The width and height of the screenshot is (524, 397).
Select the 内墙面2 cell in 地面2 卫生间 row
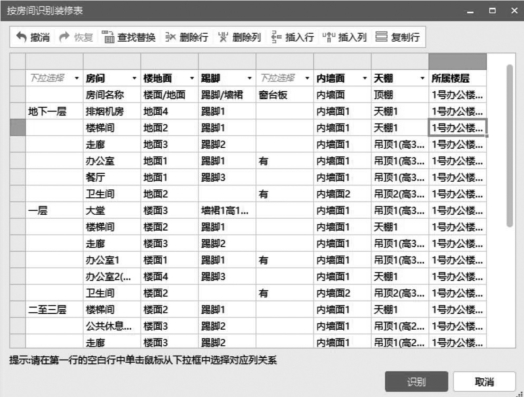pyautogui.click(x=343, y=194)
